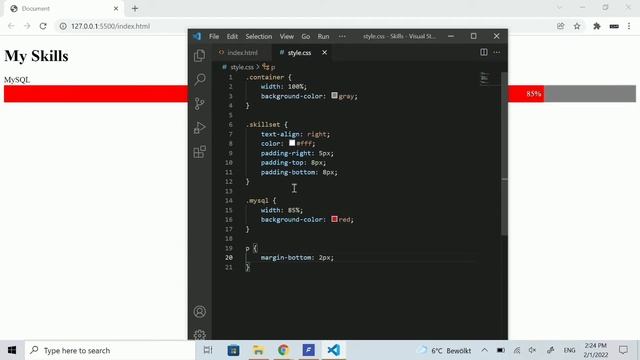Click style.css in the breadcrumb

tap(242, 67)
